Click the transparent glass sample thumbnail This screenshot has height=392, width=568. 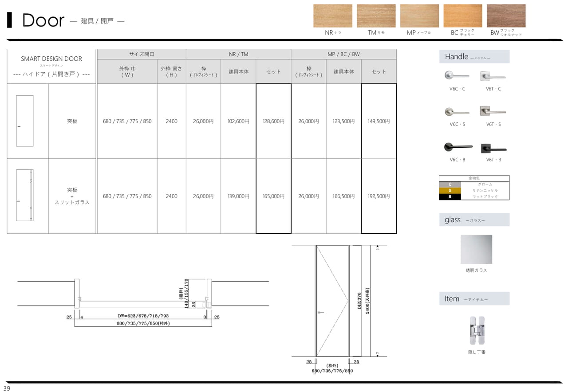pos(476,250)
